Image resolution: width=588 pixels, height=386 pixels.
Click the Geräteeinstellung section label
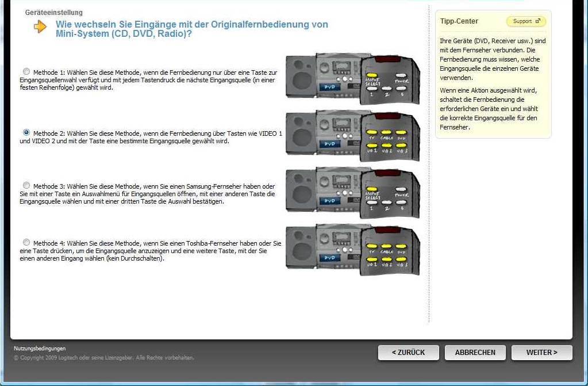pyautogui.click(x=54, y=13)
